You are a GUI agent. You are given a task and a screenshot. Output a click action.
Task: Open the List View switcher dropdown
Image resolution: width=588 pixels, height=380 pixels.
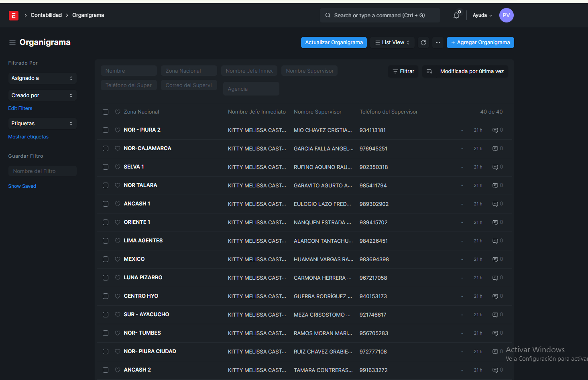pyautogui.click(x=392, y=43)
